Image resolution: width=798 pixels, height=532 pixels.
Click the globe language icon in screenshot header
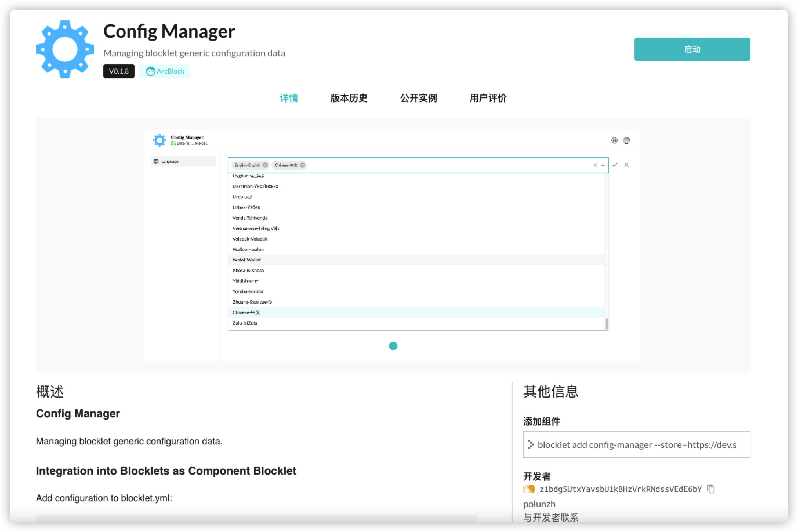pos(614,141)
